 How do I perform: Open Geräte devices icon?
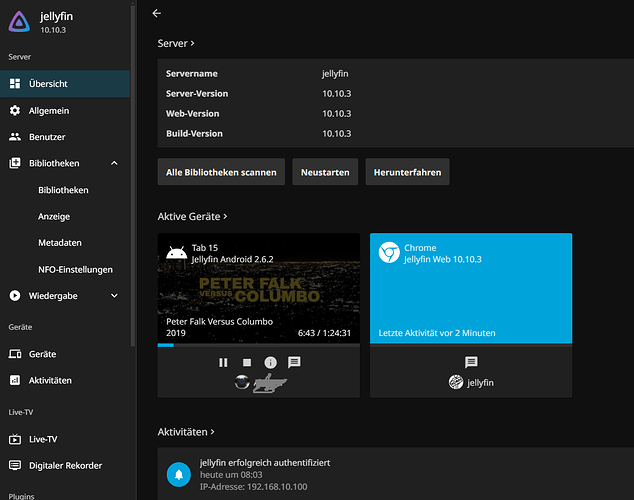click(15, 354)
